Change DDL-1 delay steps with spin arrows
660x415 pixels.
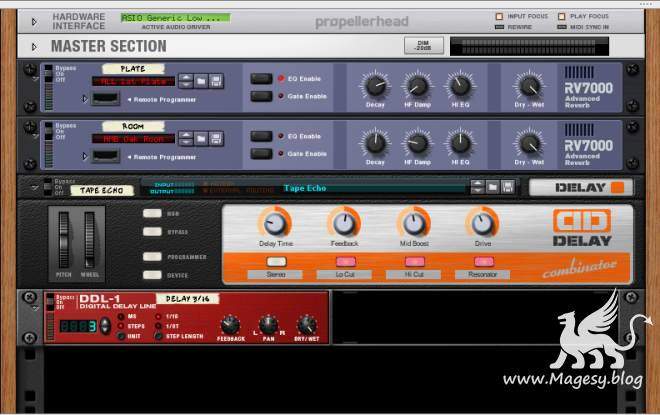pyautogui.click(x=105, y=326)
